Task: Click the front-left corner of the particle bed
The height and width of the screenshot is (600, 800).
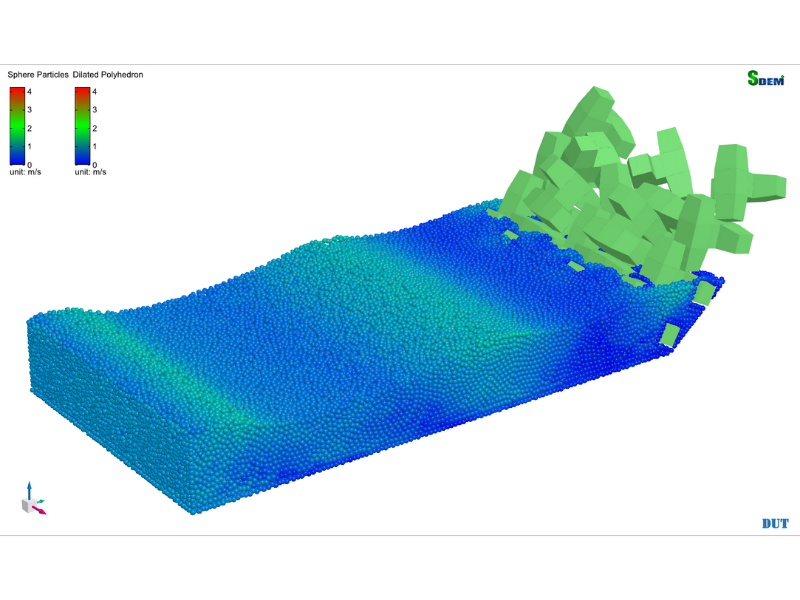Action: [192, 510]
